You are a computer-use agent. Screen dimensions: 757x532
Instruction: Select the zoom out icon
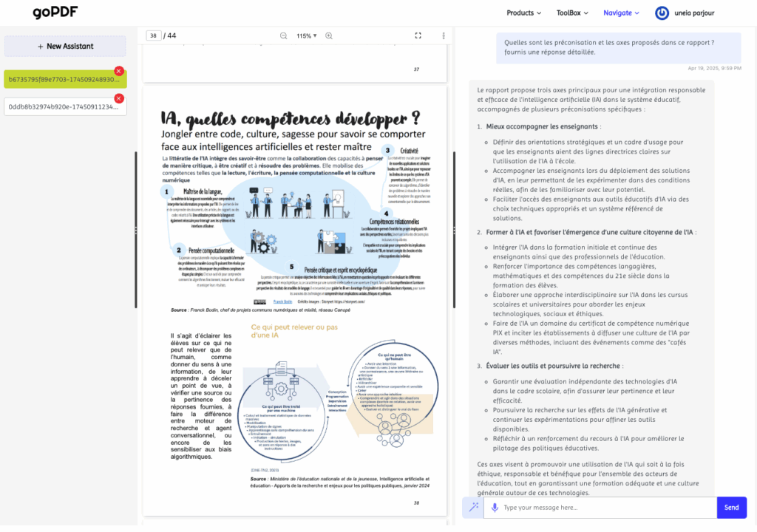tap(283, 35)
